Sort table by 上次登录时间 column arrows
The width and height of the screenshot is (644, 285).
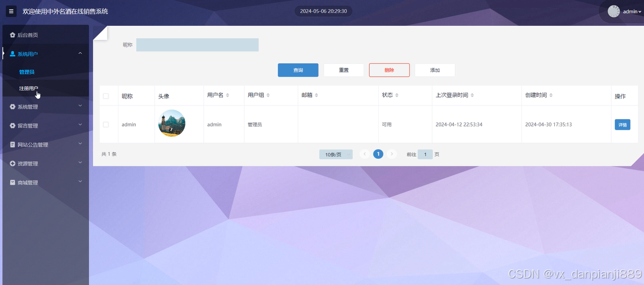point(472,95)
